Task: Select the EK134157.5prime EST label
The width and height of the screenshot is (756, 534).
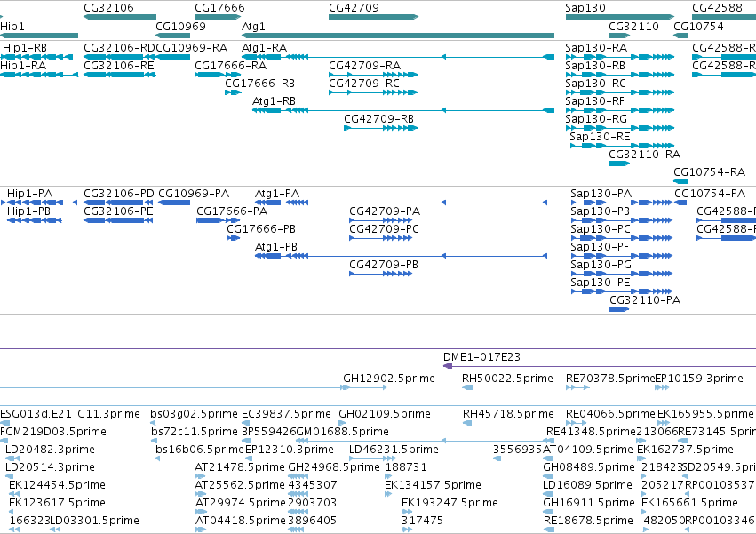Action: tap(433, 485)
